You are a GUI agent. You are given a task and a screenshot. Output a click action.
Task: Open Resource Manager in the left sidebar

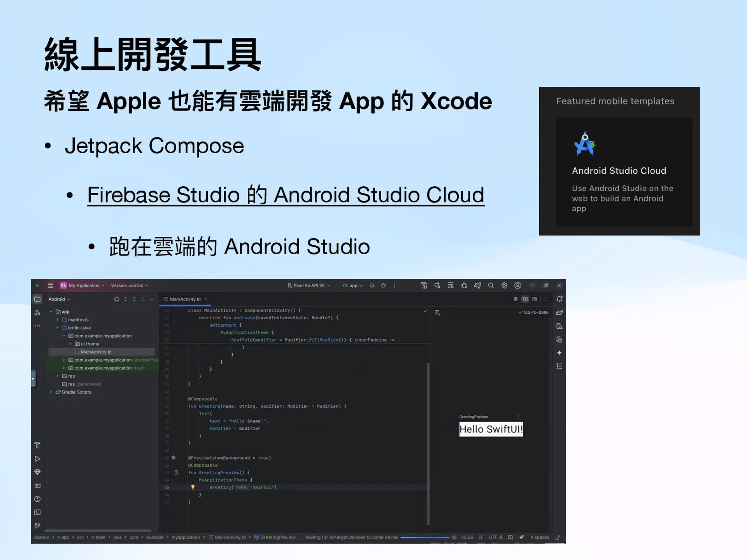pyautogui.click(x=37, y=312)
